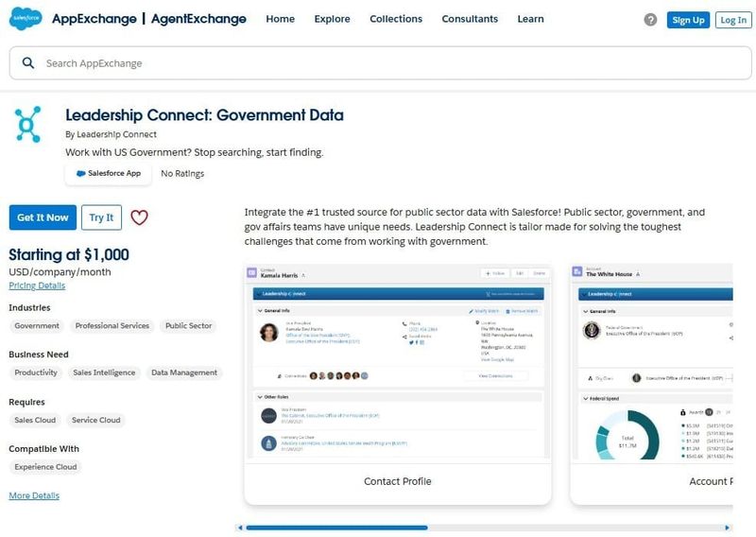756x537 pixels.
Task: Click the By Leadership Connect provider name
Action: pos(111,134)
